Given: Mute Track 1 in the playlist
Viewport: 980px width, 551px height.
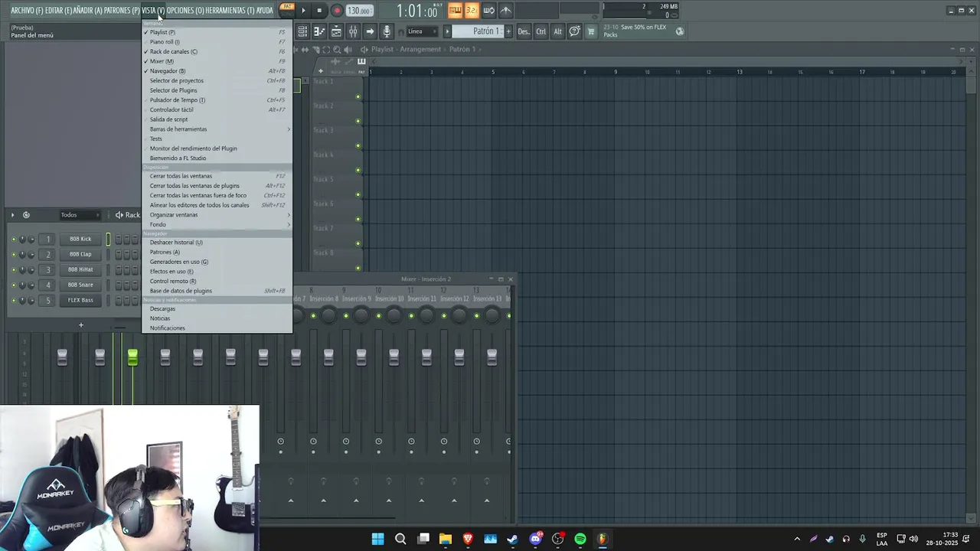Looking at the screenshot, I should point(358,96).
